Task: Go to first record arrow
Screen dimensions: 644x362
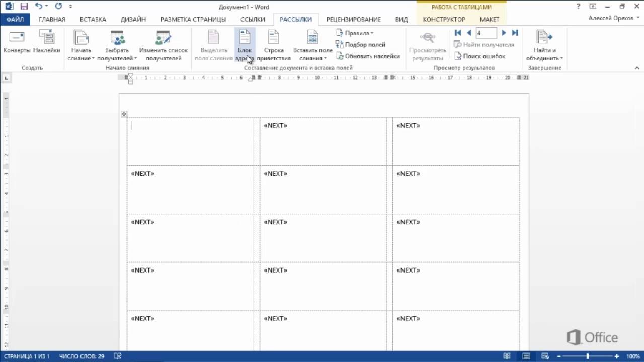Action: click(458, 33)
